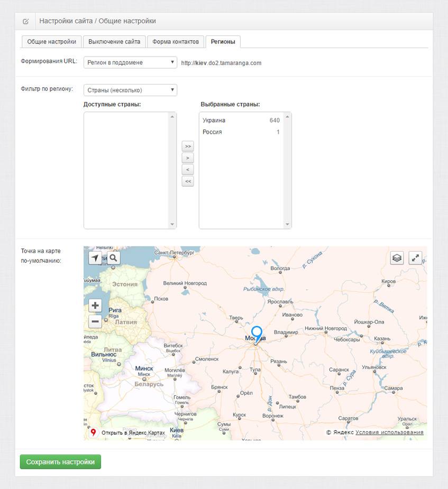The image size is (448, 489).
Task: Click the Нижний Новгород label on map
Action: pyautogui.click(x=326, y=328)
